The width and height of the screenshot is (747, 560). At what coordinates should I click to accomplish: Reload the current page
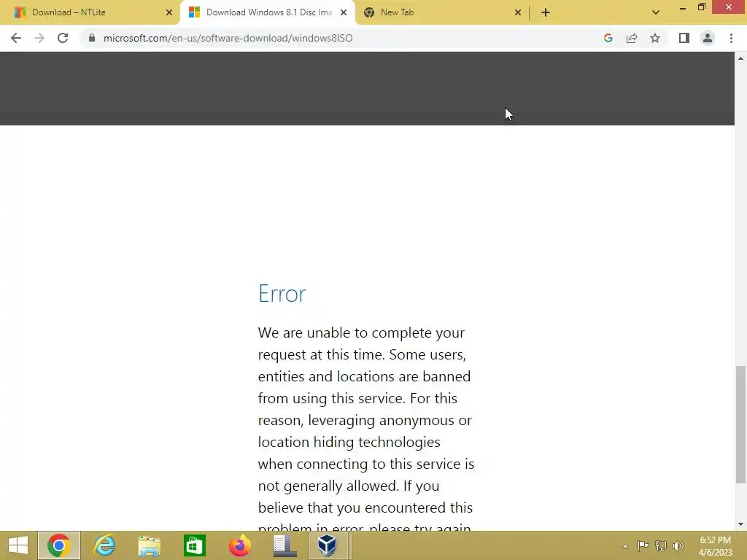point(63,38)
